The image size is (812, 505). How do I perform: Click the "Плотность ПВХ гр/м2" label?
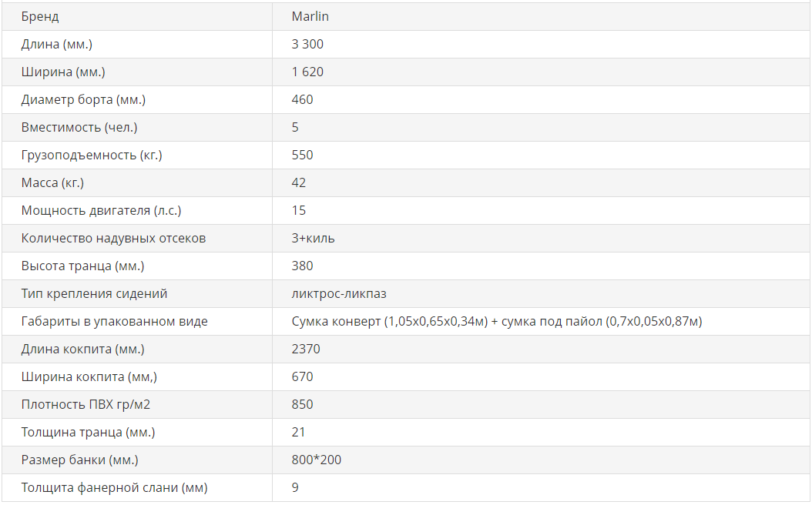pyautogui.click(x=86, y=404)
